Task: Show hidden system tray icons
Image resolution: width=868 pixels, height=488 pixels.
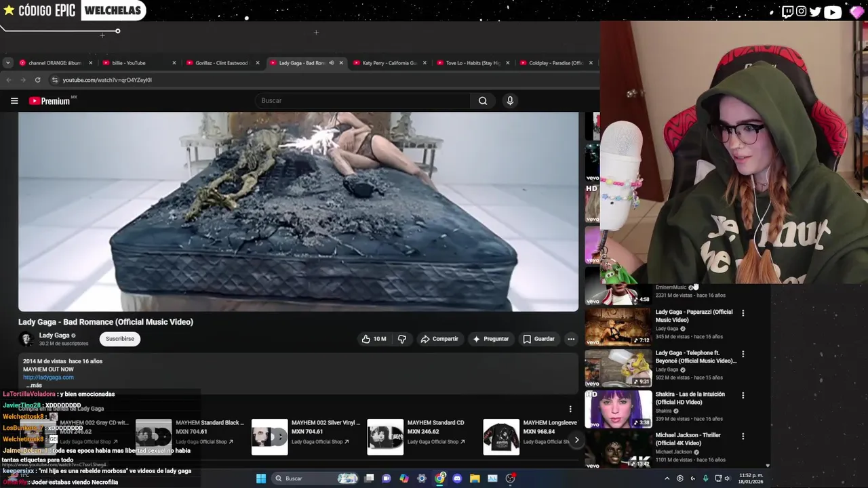Action: pos(667,479)
